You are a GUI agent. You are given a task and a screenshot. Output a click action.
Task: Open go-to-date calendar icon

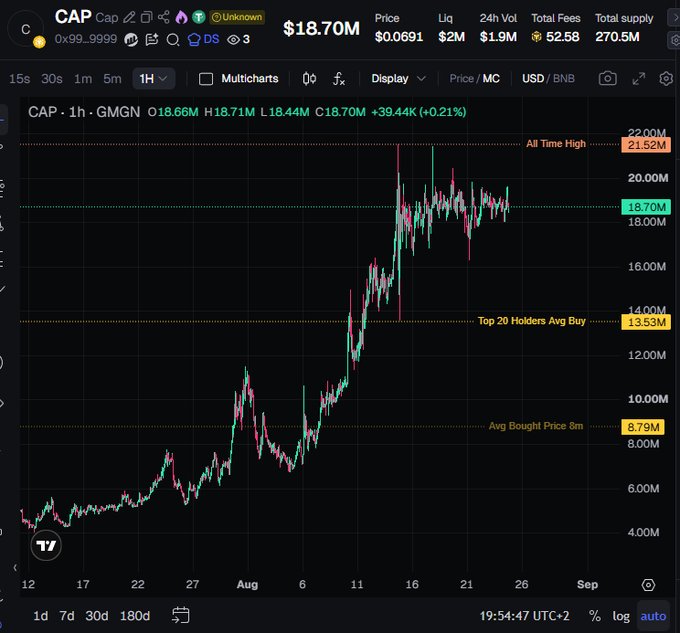[x=180, y=615]
